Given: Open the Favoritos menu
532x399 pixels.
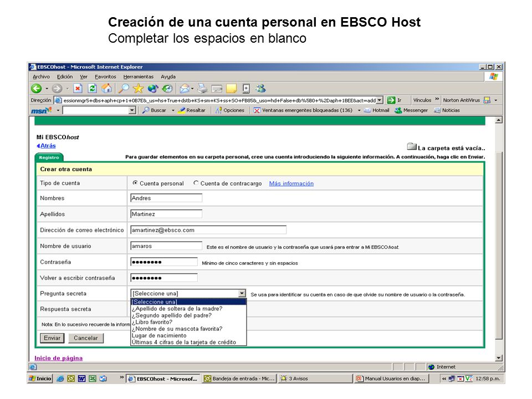Looking at the screenshot, I should point(105,76).
